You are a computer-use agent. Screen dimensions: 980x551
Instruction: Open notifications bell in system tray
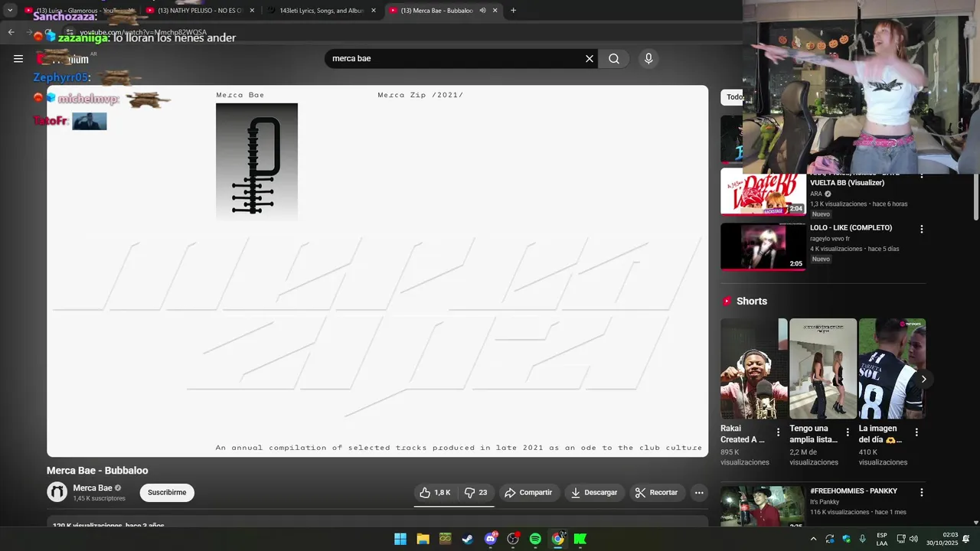click(965, 539)
